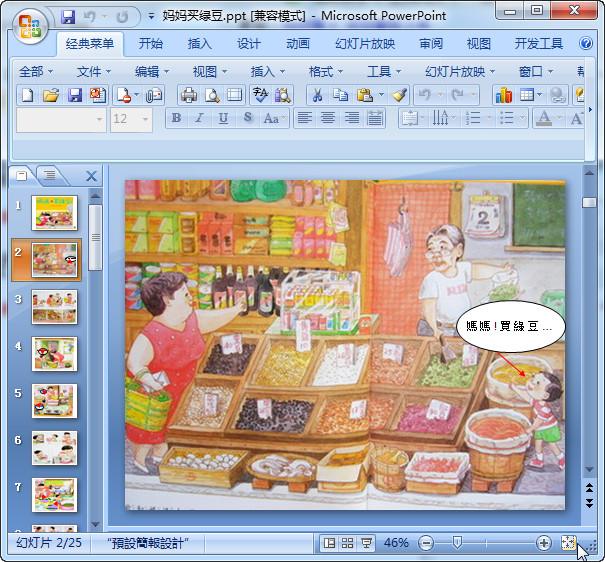Click the Copy icon
This screenshot has height=562, width=605.
[x=341, y=95]
